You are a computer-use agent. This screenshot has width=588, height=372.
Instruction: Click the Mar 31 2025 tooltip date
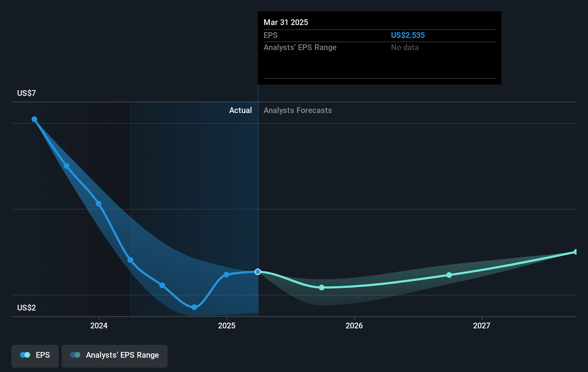click(x=286, y=22)
